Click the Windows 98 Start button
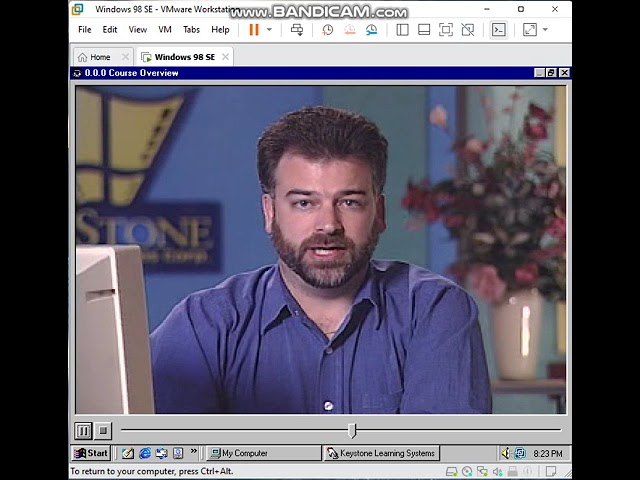Image resolution: width=640 pixels, height=480 pixels. coord(91,453)
